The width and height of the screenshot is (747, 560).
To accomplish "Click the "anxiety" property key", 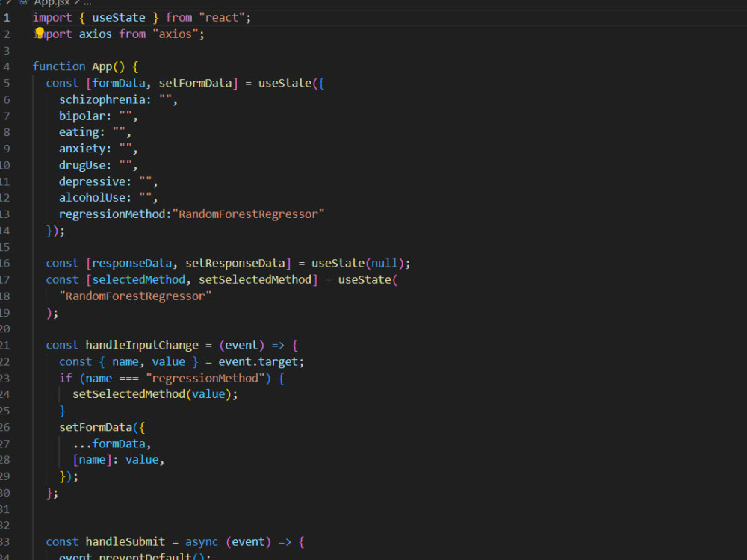I will pos(82,149).
